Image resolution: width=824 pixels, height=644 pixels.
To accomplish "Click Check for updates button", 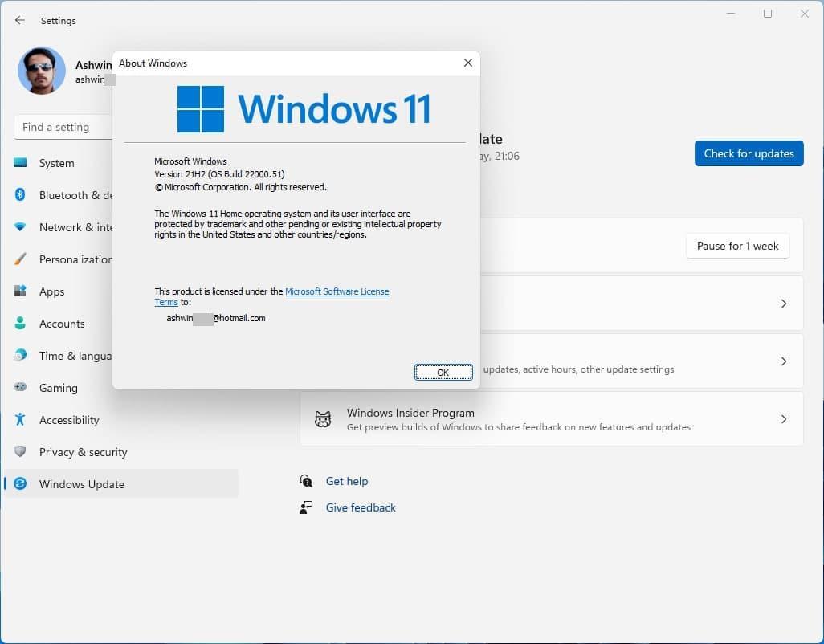I will 749,153.
